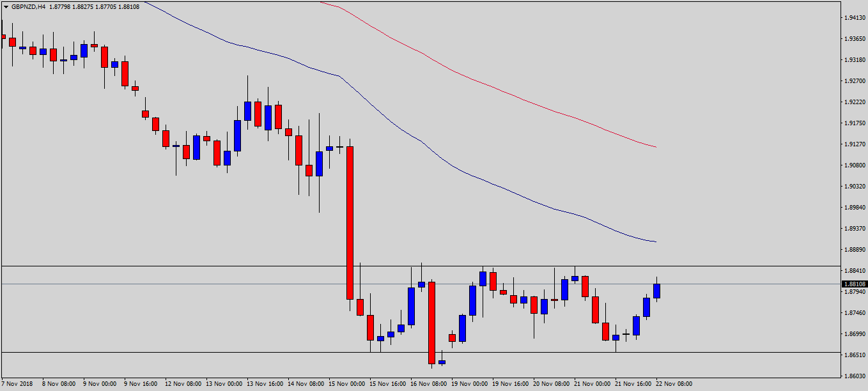Viewport: 868px width, 391px height.
Task: Click the time axis label '7 Nov 2018'
Action: pos(17,385)
